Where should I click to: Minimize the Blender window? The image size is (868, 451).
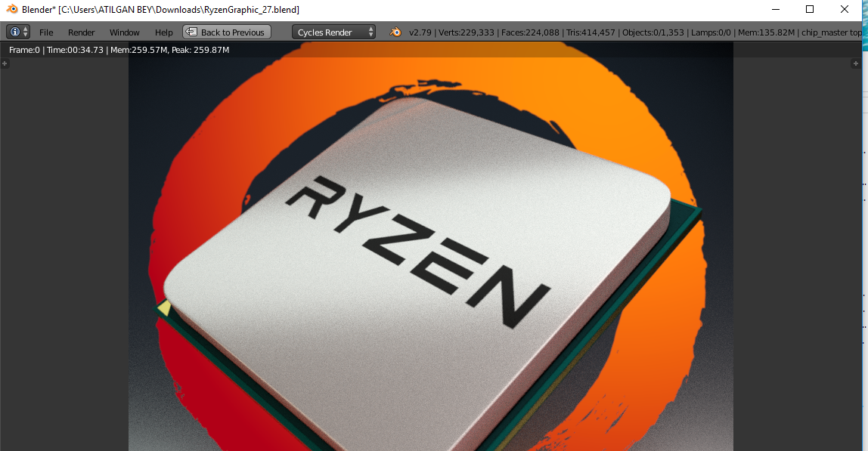(776, 9)
